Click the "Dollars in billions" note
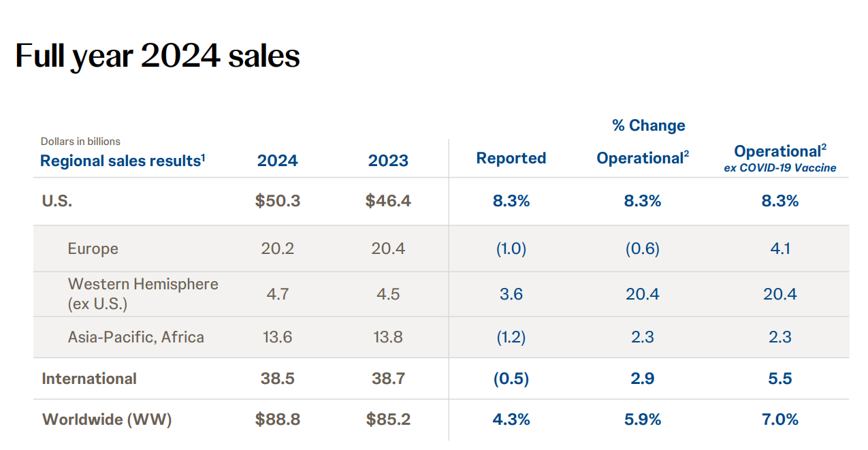This screenshot has height=450, width=868. pos(80,142)
